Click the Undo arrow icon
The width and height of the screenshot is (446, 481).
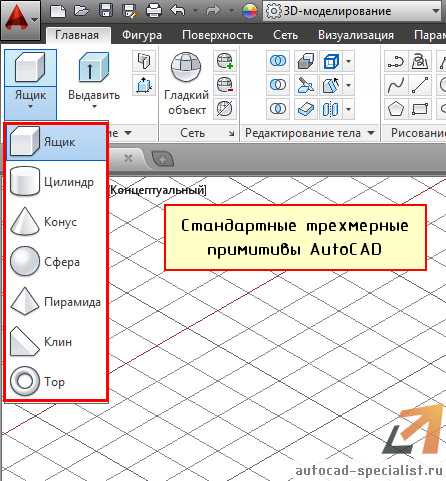point(177,10)
